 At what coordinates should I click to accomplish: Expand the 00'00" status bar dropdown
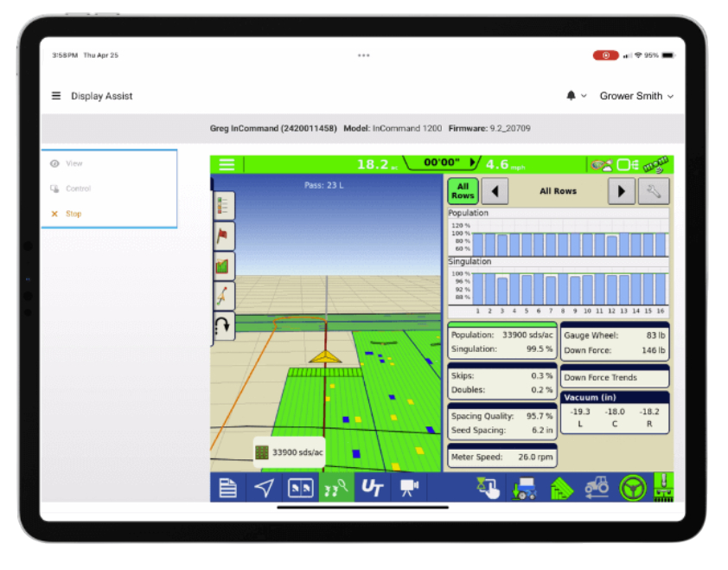point(442,163)
